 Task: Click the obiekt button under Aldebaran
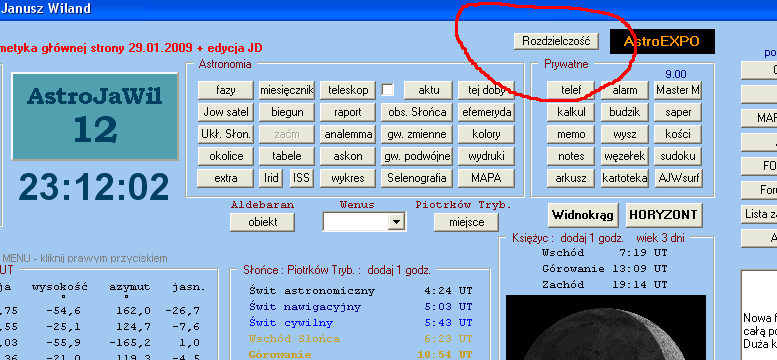point(263,222)
